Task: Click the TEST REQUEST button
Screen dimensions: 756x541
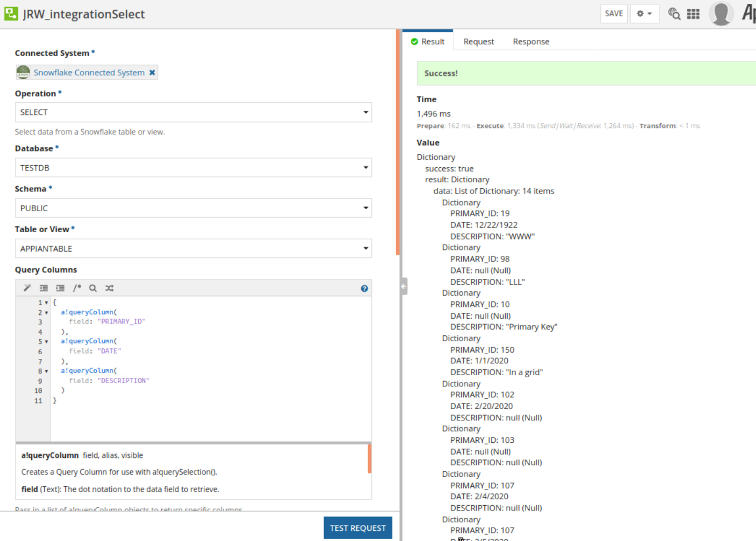Action: click(358, 528)
